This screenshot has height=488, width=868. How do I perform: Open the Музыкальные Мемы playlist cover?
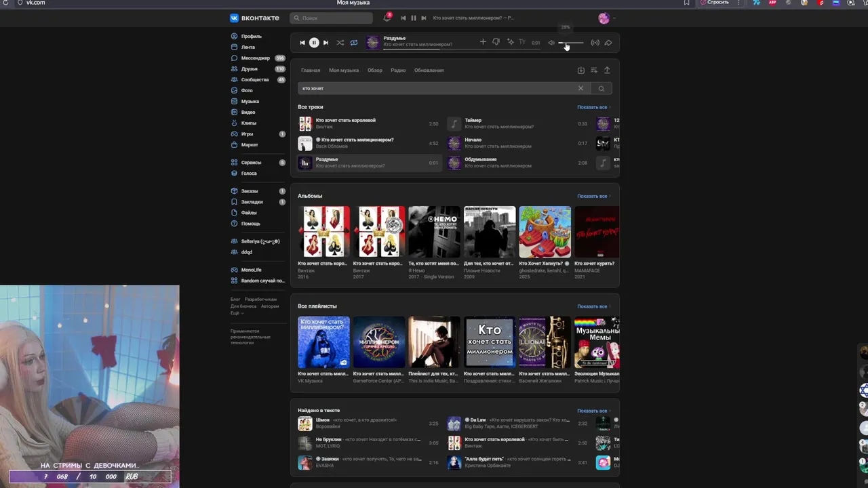[597, 342]
